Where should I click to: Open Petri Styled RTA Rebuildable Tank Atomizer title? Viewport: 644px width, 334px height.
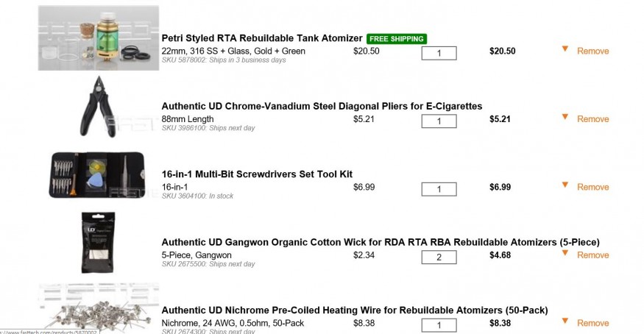click(262, 38)
